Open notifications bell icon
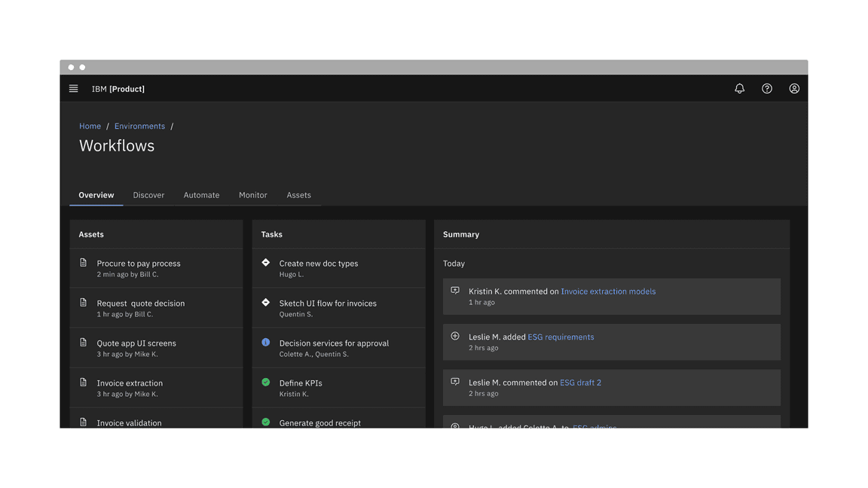The width and height of the screenshot is (868, 488). (x=739, y=89)
